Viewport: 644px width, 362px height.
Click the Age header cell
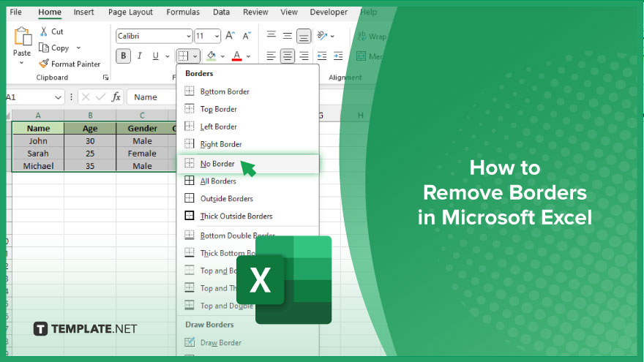pos(90,129)
